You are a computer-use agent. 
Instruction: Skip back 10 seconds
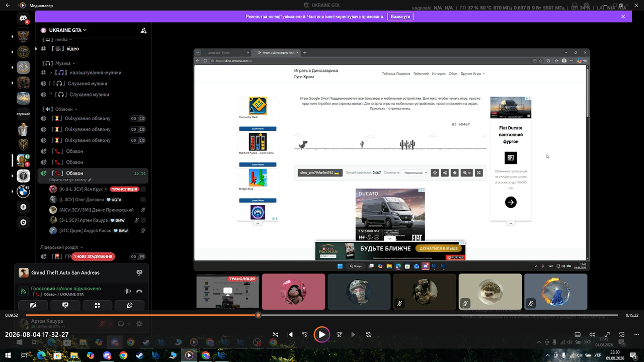click(x=305, y=334)
